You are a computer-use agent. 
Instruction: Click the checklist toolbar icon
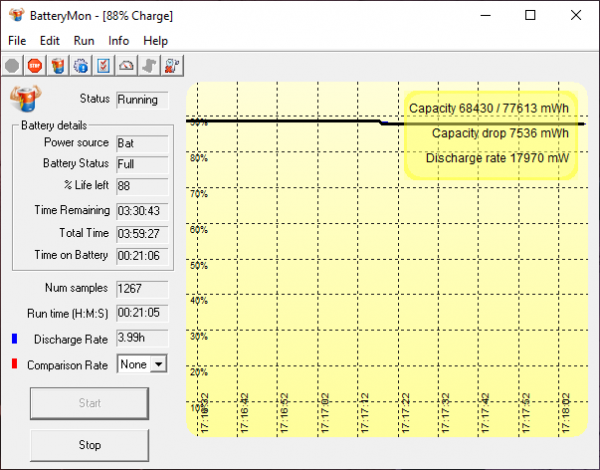point(103,66)
